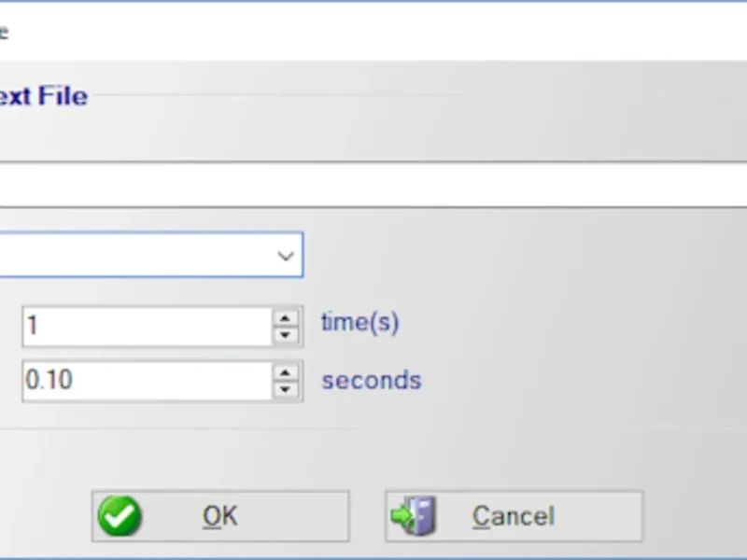Increase the seconds delay value
Screen dimensions: 747x560
pos(286,372)
